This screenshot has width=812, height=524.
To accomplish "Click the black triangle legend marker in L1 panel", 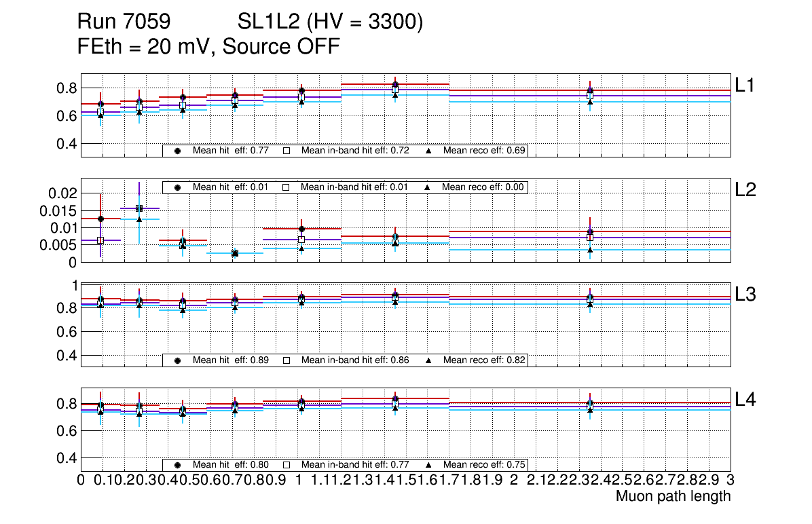I will point(428,151).
